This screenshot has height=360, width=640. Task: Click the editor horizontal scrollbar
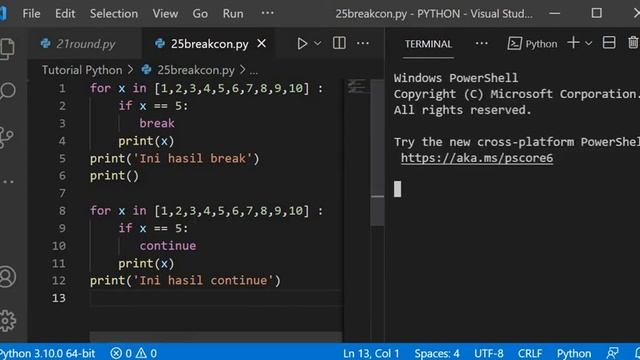(216, 337)
